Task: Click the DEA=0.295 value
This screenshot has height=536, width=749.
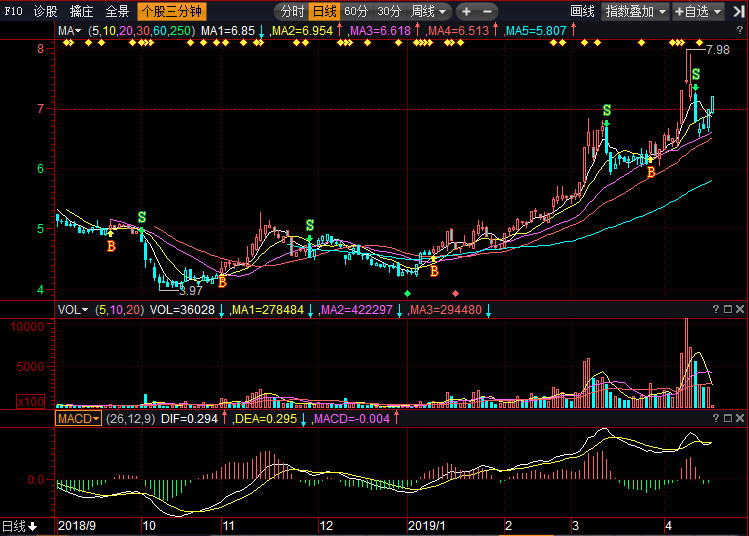Action: (266, 419)
